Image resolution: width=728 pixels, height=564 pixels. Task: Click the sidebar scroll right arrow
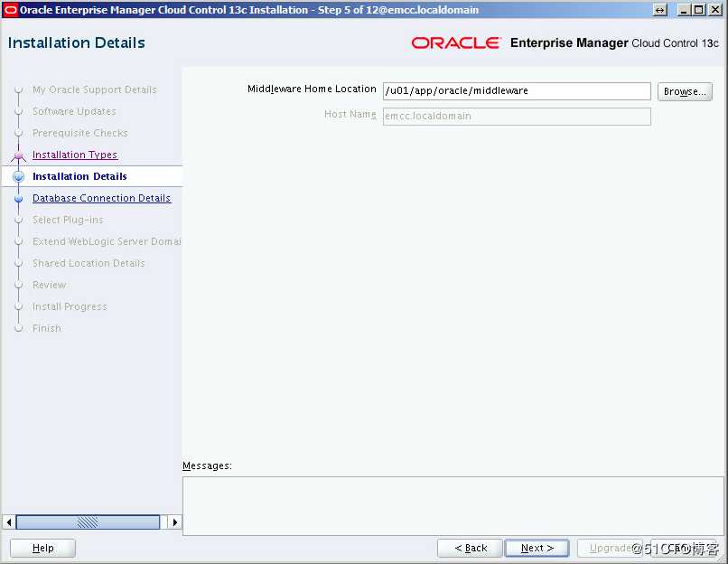pyautogui.click(x=174, y=522)
